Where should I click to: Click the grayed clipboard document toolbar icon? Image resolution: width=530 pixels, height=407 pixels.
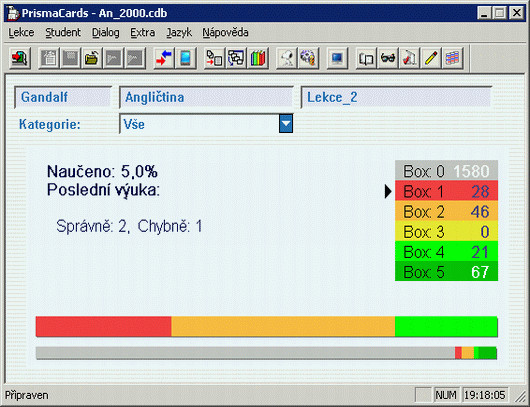[49, 58]
